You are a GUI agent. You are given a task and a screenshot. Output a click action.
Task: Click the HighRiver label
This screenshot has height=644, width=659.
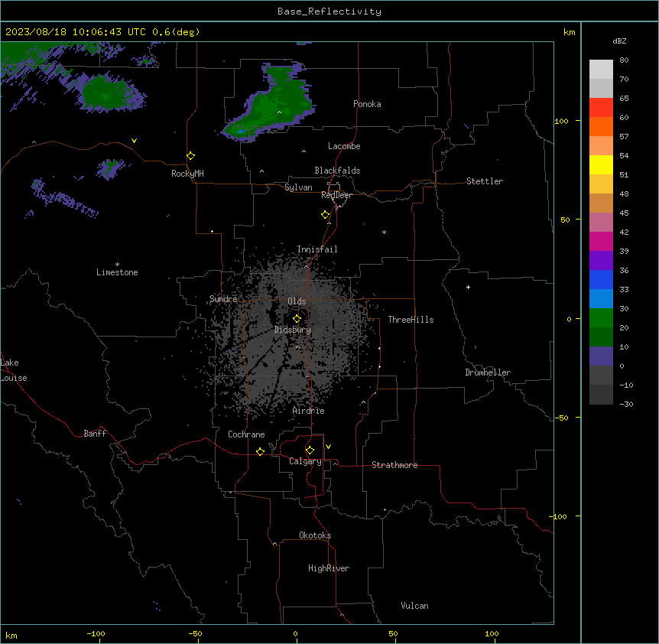[329, 568]
